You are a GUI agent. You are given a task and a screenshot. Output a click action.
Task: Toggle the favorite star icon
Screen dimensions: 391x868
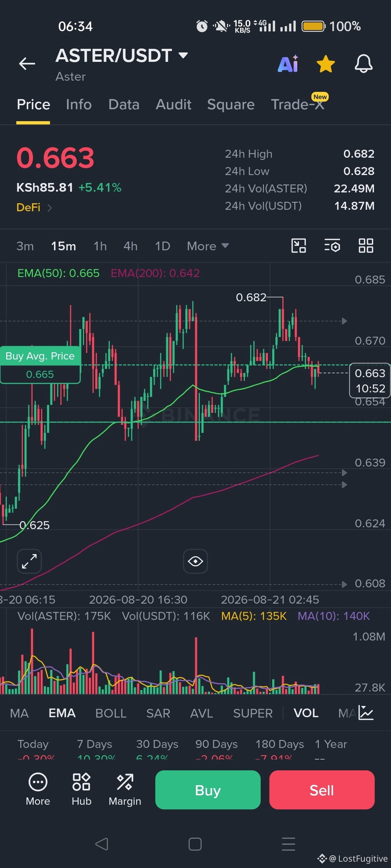tap(325, 64)
